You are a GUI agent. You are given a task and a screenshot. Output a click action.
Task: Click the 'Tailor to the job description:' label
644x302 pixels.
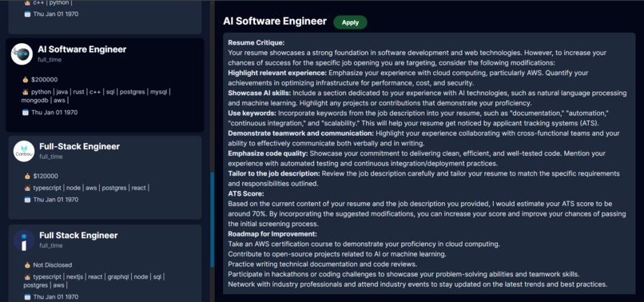pos(274,173)
